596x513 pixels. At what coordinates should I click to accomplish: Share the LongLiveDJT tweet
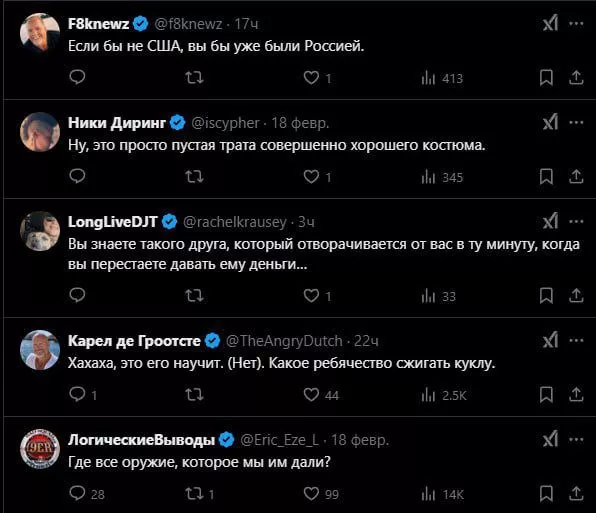coord(576,296)
